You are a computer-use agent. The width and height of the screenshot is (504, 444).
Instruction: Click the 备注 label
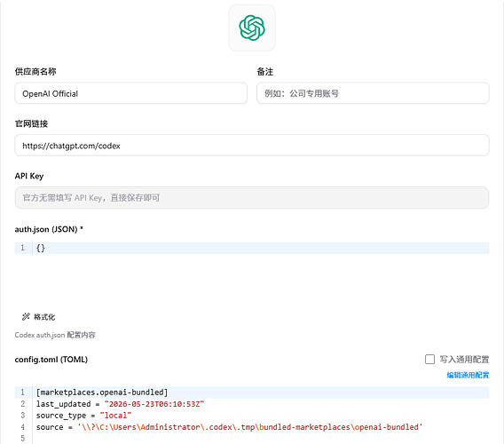(264, 71)
